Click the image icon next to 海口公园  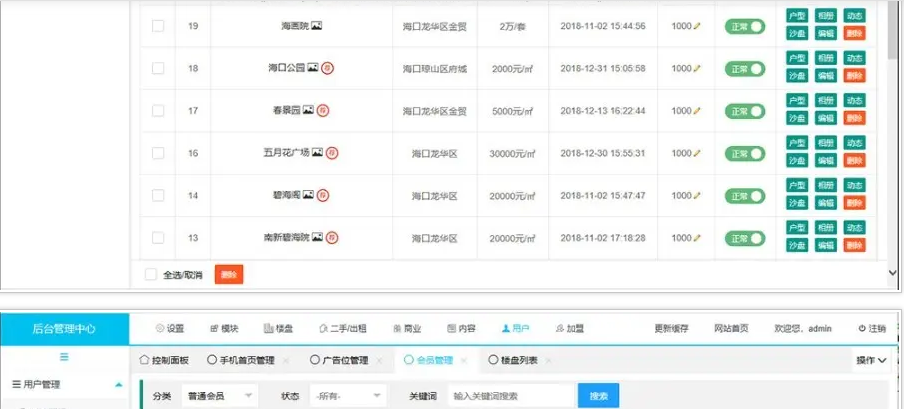pyautogui.click(x=312, y=68)
